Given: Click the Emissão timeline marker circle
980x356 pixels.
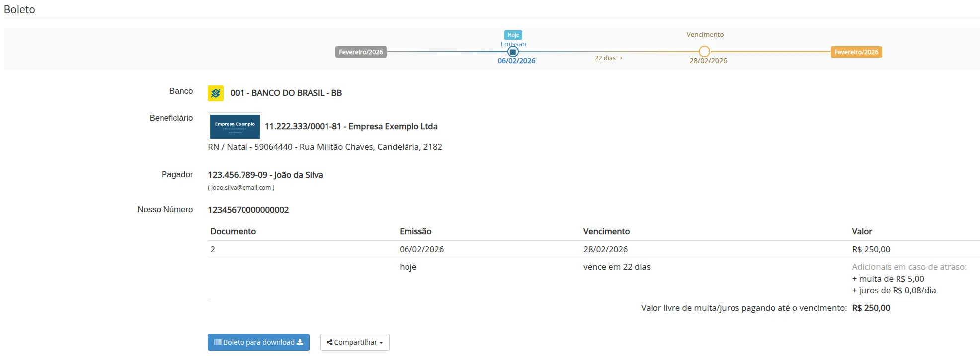Looking at the screenshot, I should click(513, 52).
